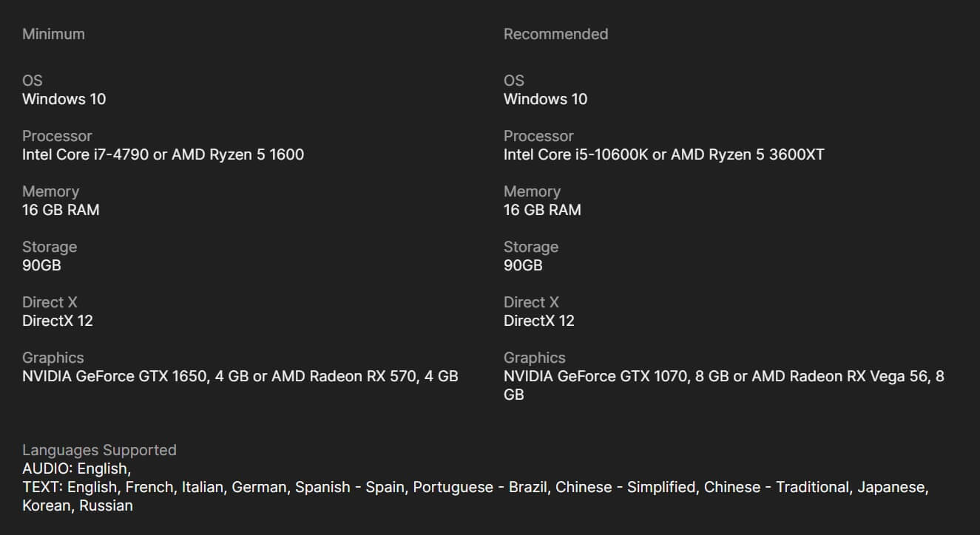Click the Recommended requirements heading

[555, 34]
